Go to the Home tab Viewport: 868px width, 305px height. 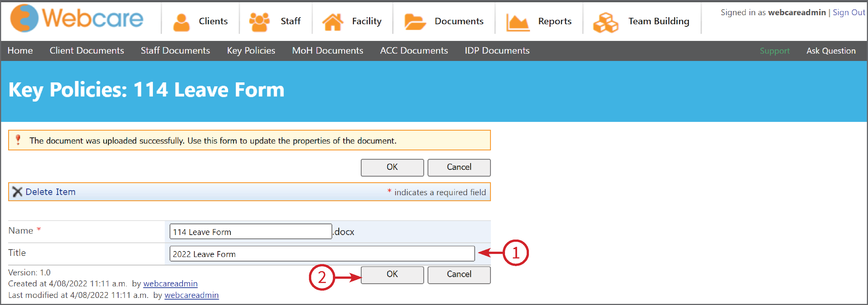click(20, 51)
